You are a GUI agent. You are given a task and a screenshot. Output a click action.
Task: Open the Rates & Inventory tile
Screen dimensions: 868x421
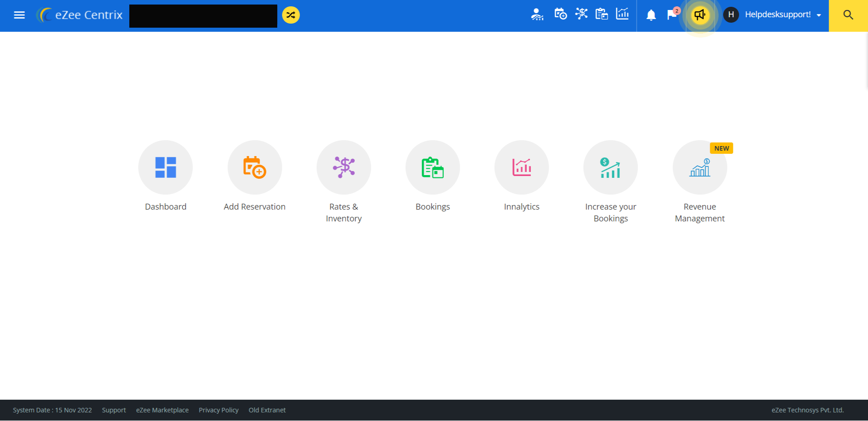pos(343,167)
